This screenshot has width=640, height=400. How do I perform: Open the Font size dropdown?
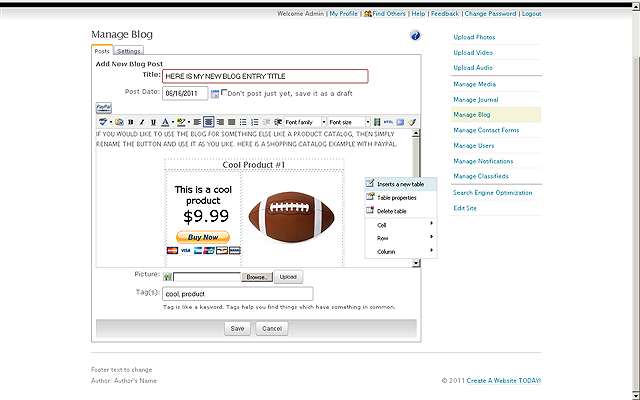click(x=350, y=122)
